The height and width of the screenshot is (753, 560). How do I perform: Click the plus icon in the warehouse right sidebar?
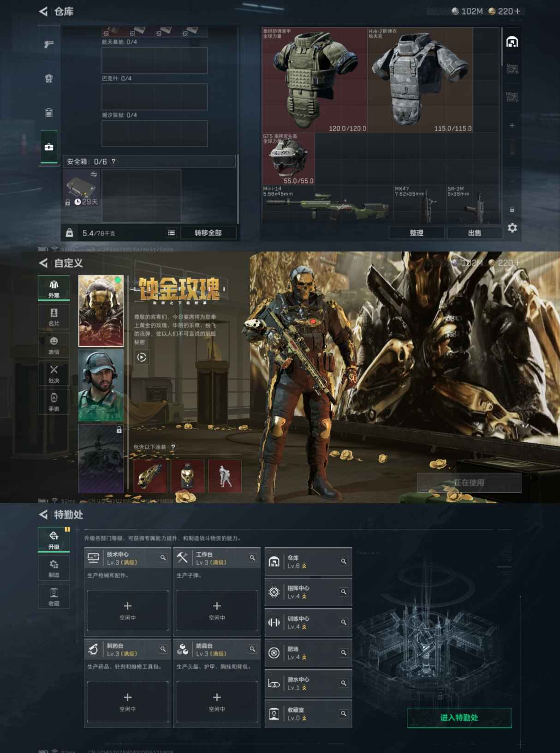click(x=512, y=125)
